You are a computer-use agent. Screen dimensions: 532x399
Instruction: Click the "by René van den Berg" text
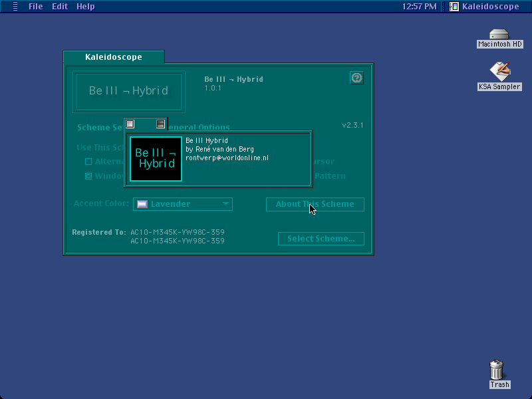tap(219, 149)
